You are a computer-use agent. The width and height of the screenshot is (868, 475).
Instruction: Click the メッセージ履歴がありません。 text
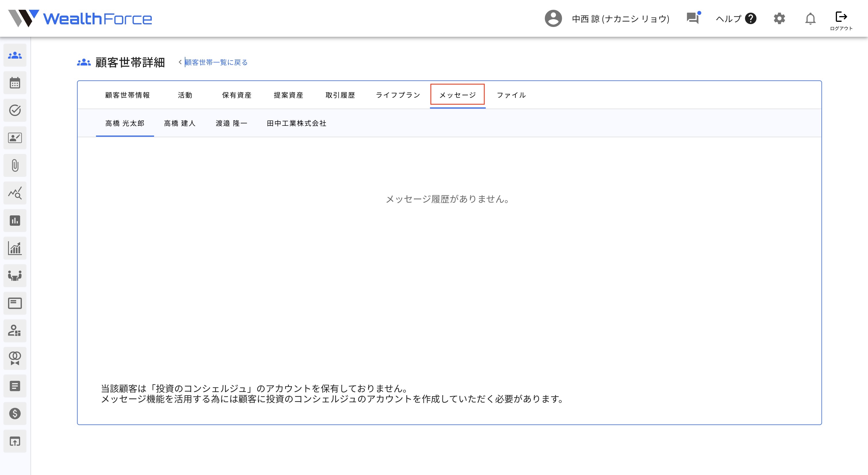click(x=448, y=199)
